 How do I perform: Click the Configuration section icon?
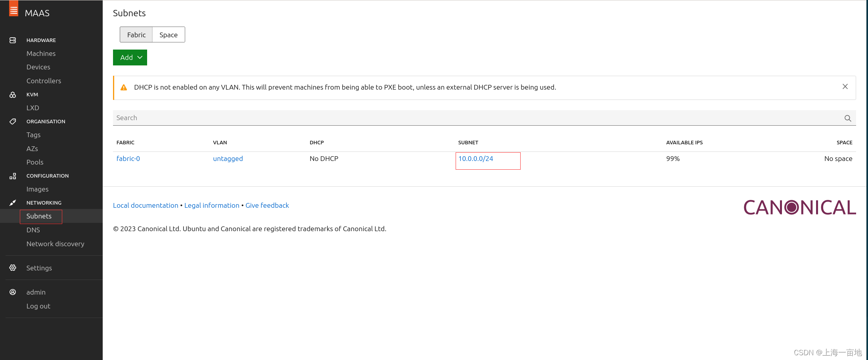[13, 176]
